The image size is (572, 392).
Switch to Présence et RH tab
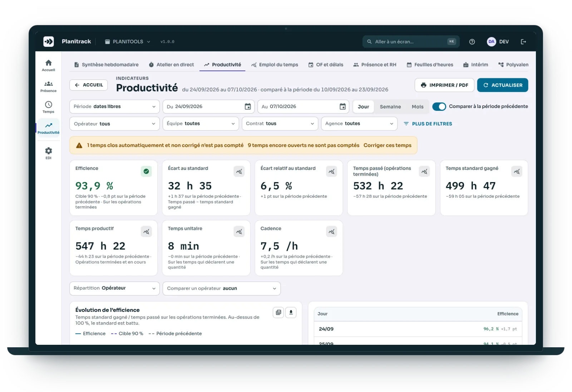[375, 65]
